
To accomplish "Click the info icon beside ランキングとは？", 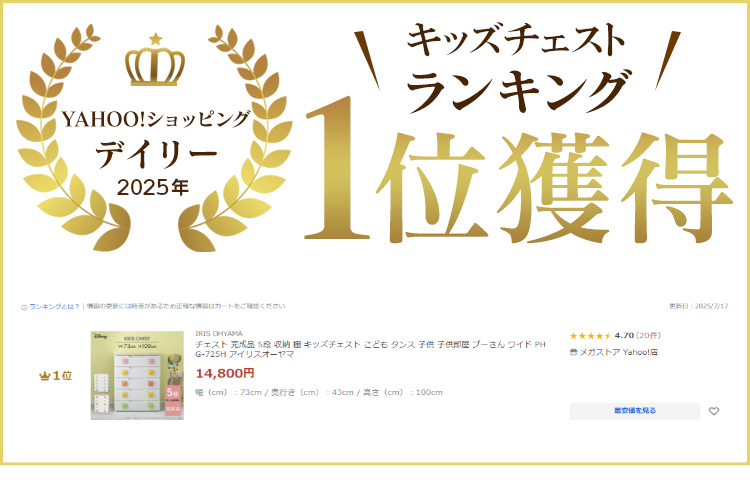I will click(x=24, y=307).
